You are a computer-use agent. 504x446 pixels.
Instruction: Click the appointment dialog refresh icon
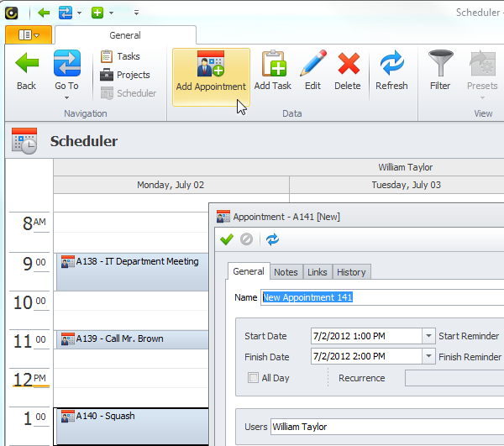tap(272, 239)
